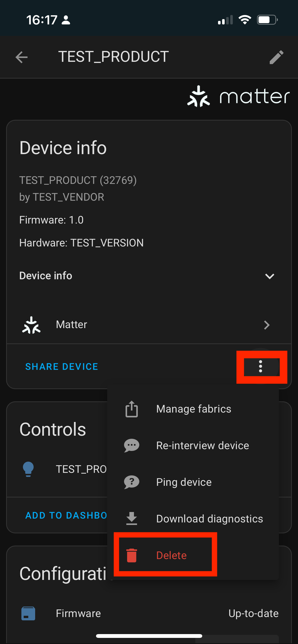
Task: Open the three-dot overflow menu
Action: point(260,367)
